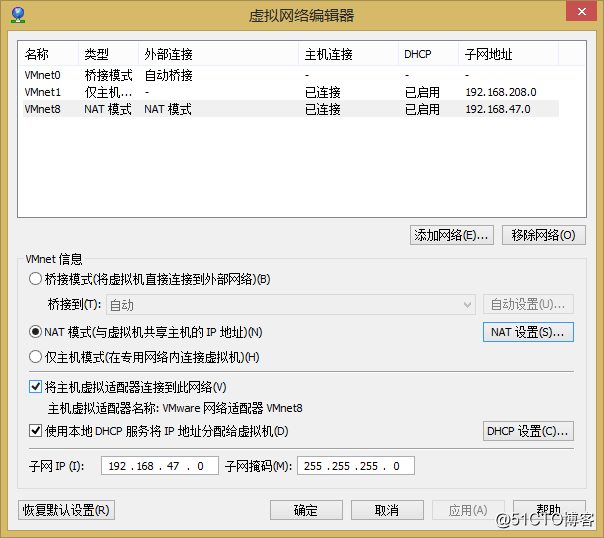Click the 添加网络(E)... button

[x=452, y=235]
